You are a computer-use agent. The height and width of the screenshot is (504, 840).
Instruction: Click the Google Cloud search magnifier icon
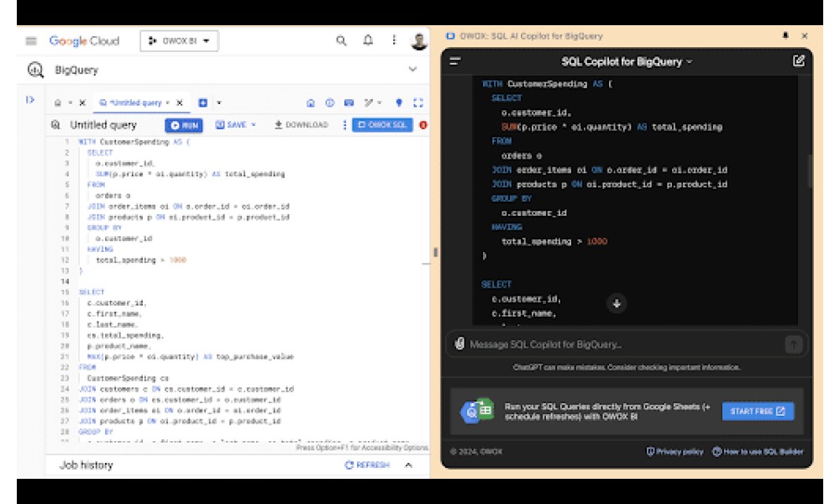coord(341,40)
